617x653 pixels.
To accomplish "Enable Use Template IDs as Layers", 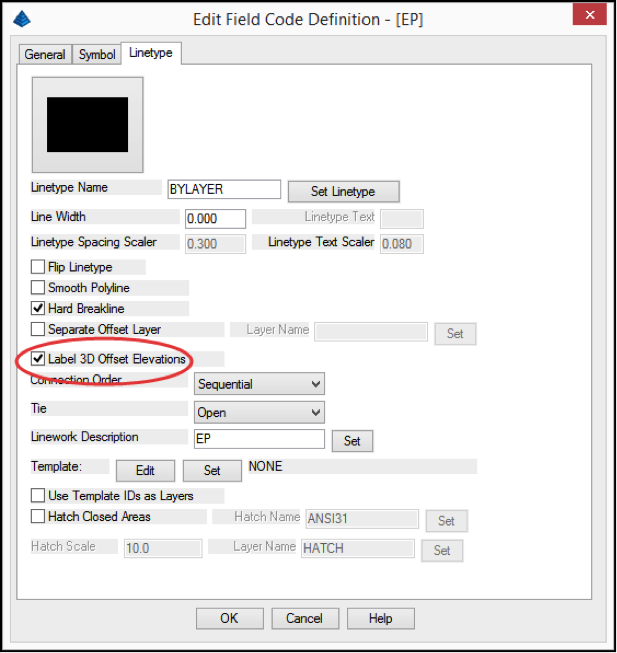I will click(38, 496).
